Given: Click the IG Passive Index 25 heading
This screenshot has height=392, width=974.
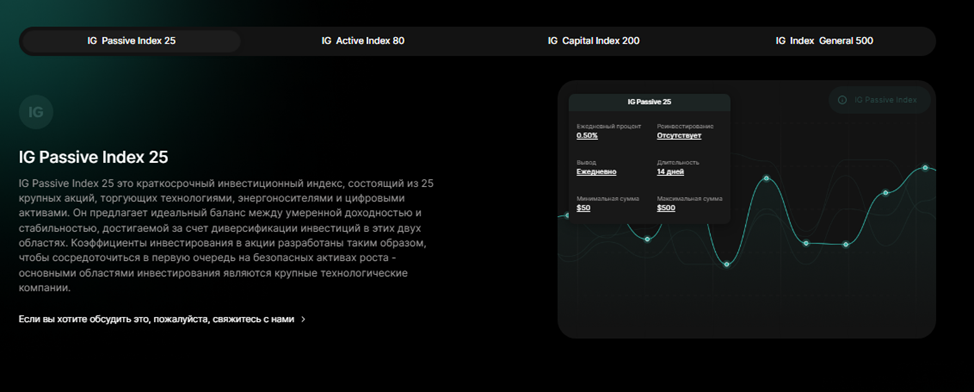Looking at the screenshot, I should tap(93, 157).
